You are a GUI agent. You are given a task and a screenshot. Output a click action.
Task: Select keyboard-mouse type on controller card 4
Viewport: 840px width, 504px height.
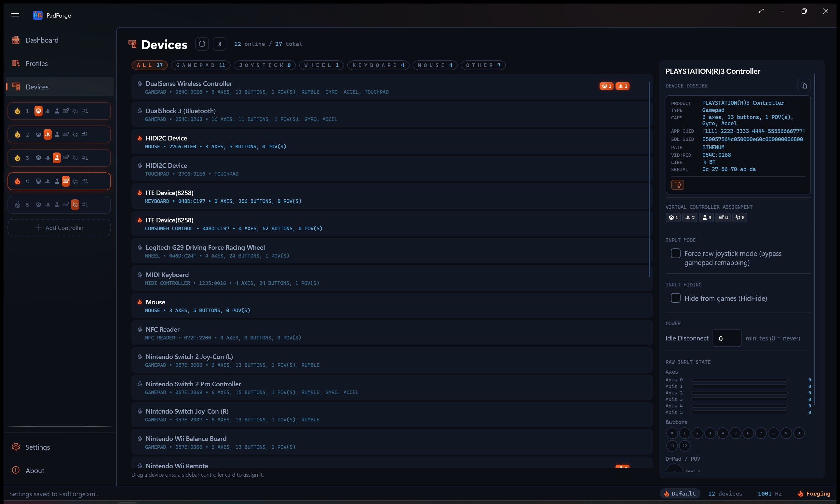click(x=66, y=181)
